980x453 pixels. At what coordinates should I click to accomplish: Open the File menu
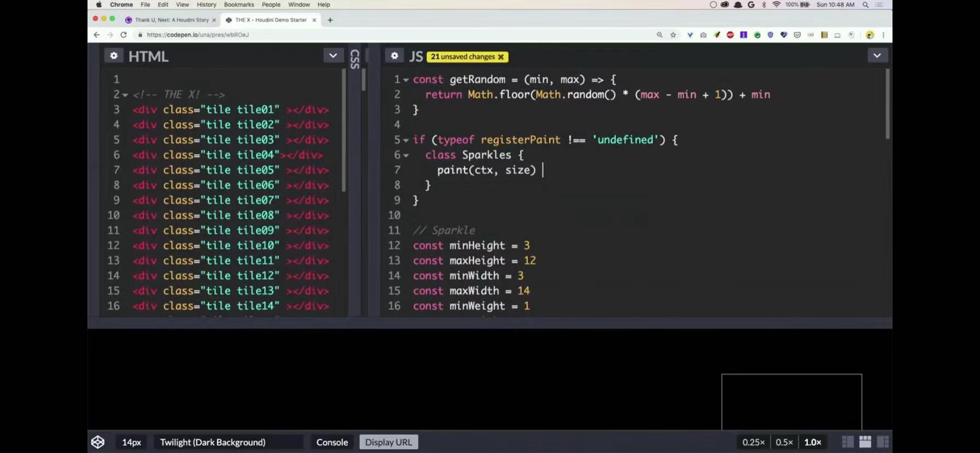tap(145, 4)
